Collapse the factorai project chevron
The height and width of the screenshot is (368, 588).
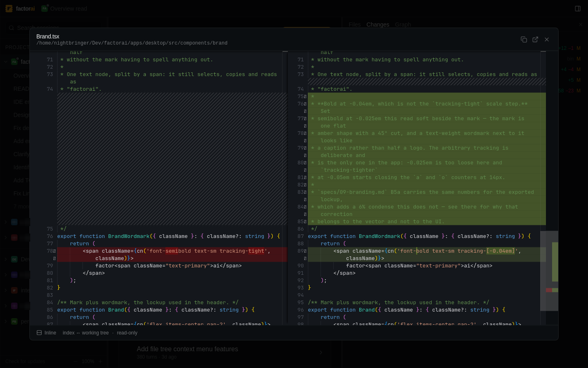pos(6,62)
